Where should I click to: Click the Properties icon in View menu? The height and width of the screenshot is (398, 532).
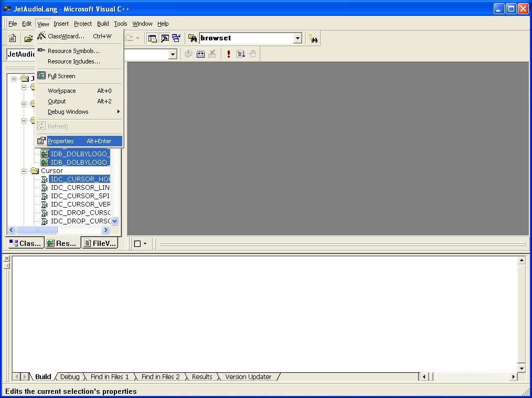pos(41,141)
